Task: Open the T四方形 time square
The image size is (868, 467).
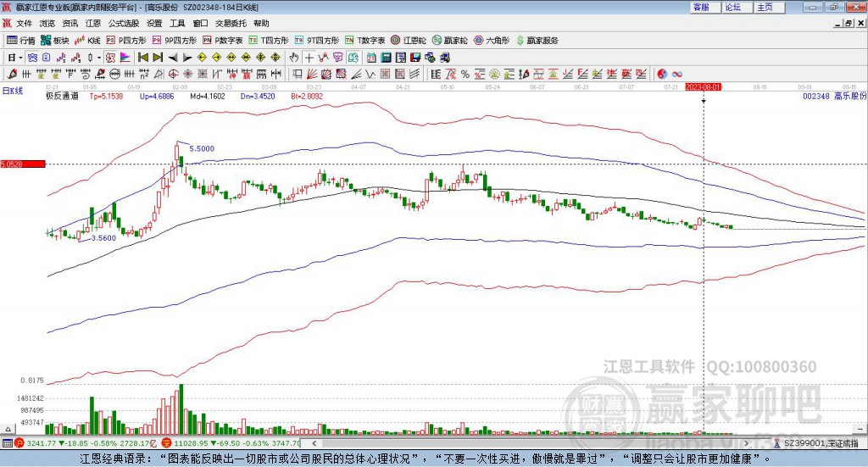Action: [269, 41]
